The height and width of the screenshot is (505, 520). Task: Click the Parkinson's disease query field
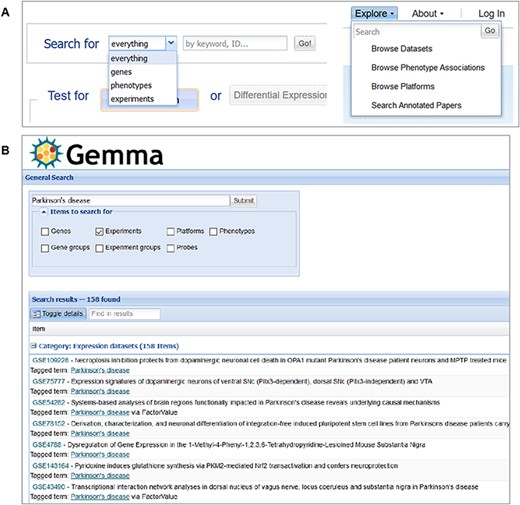coord(130,201)
